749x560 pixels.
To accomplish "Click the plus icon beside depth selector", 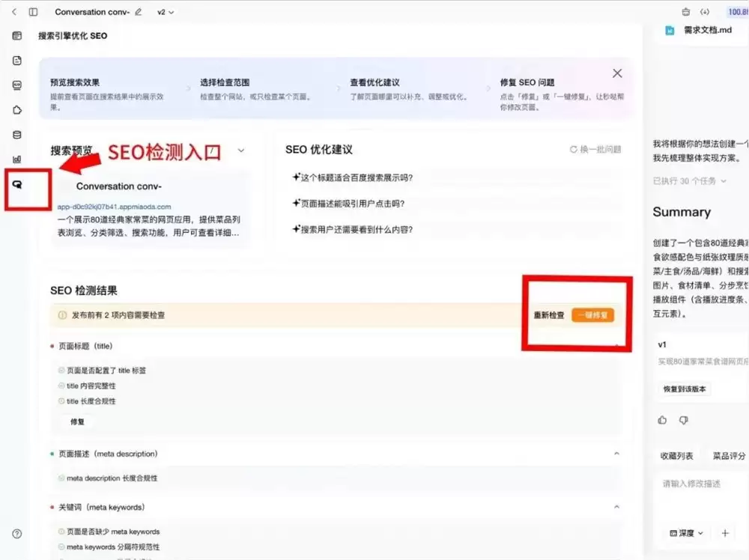I will pos(725,533).
